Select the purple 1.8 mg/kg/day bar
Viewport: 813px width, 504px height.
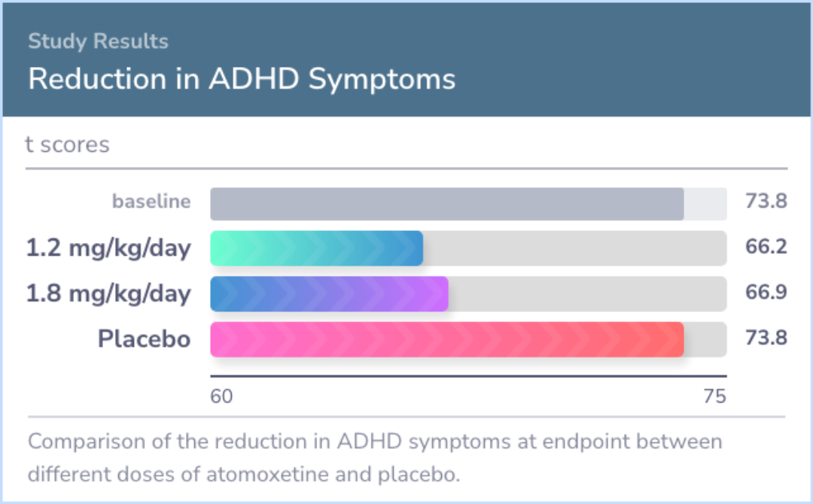(x=329, y=293)
